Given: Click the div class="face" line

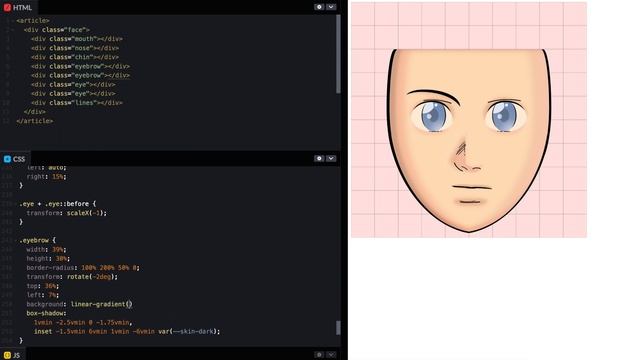Looking at the screenshot, I should [57, 30].
